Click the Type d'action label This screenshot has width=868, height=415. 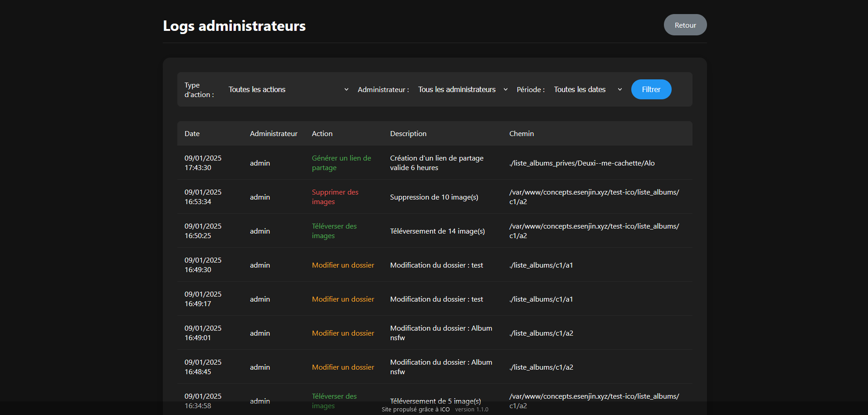pyautogui.click(x=199, y=90)
